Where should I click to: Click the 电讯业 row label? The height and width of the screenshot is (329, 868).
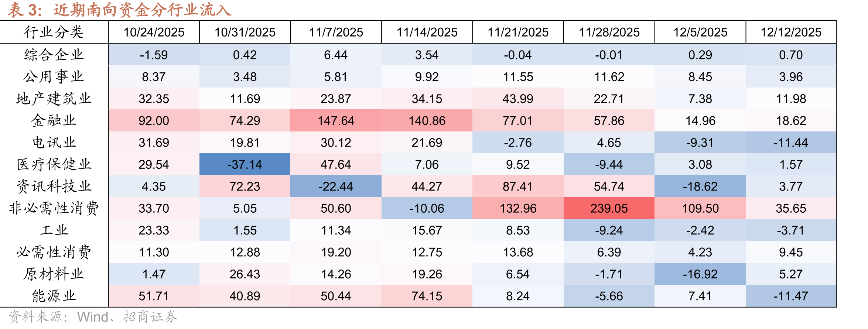pyautogui.click(x=54, y=142)
